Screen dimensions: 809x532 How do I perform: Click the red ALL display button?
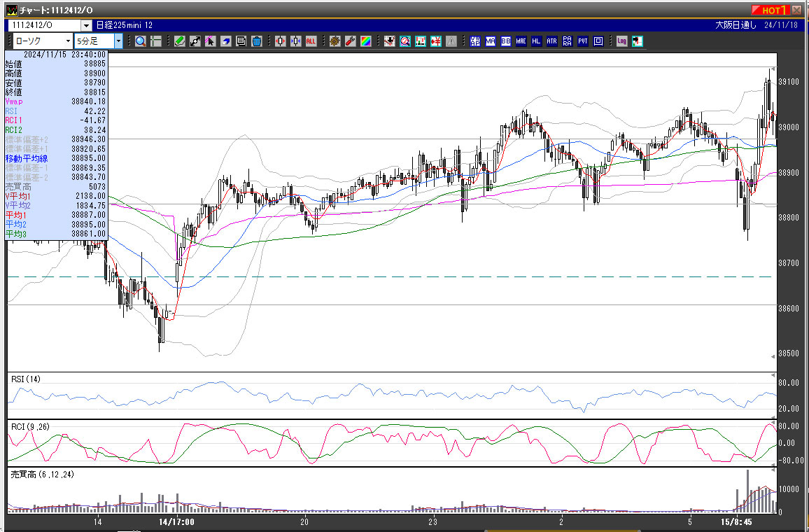311,41
